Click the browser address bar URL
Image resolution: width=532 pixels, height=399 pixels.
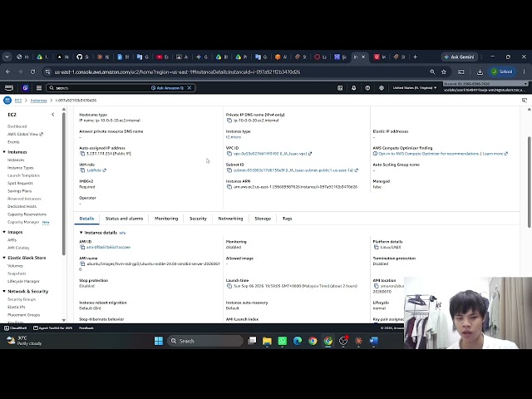click(177, 72)
